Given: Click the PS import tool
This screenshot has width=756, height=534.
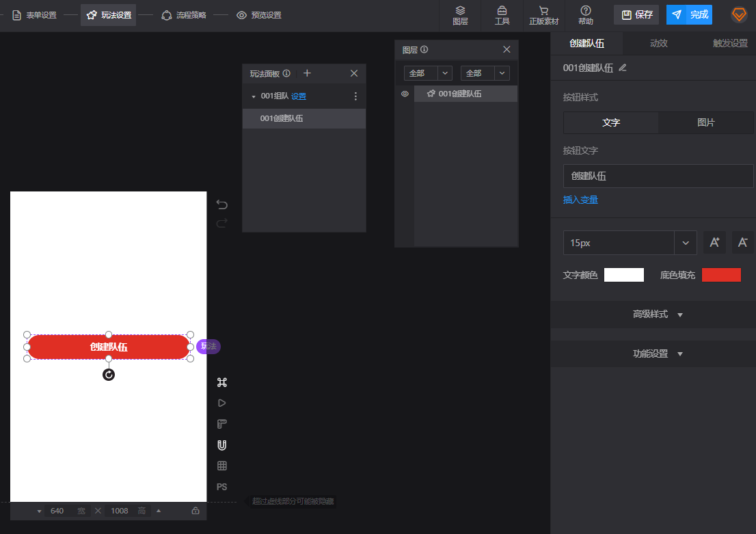Looking at the screenshot, I should [221, 487].
